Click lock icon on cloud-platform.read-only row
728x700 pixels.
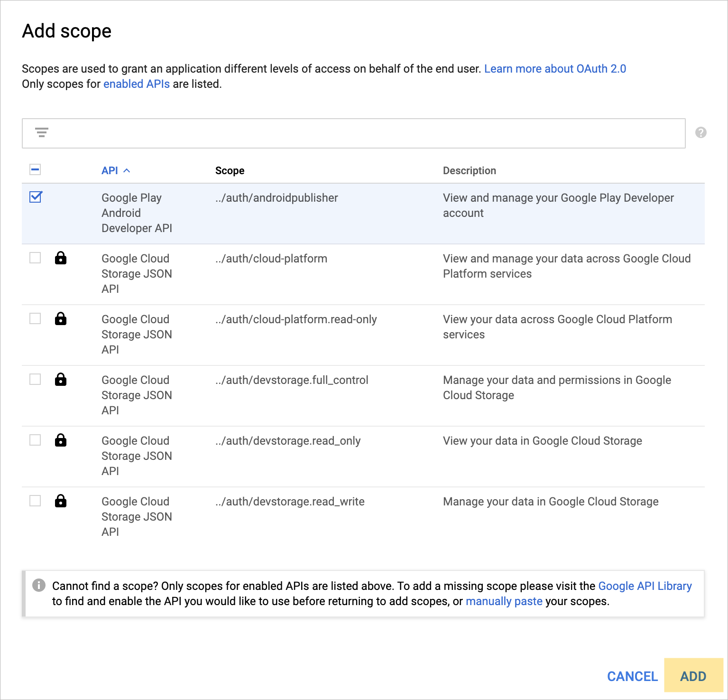[x=61, y=319]
